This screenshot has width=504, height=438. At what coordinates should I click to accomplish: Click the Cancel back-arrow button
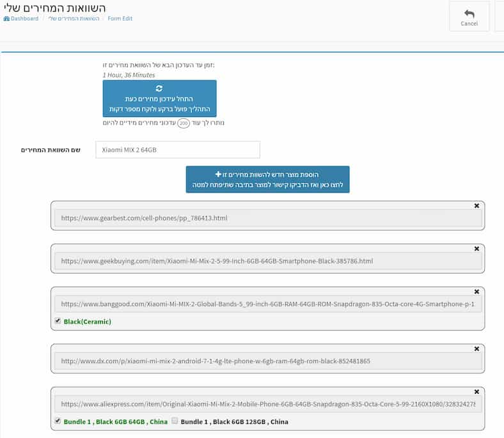coord(469,16)
